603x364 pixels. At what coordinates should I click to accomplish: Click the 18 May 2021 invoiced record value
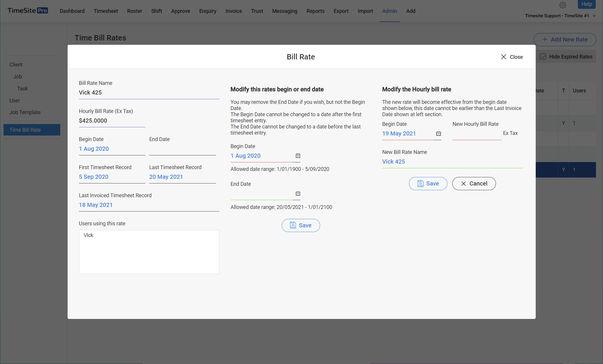pyautogui.click(x=96, y=205)
